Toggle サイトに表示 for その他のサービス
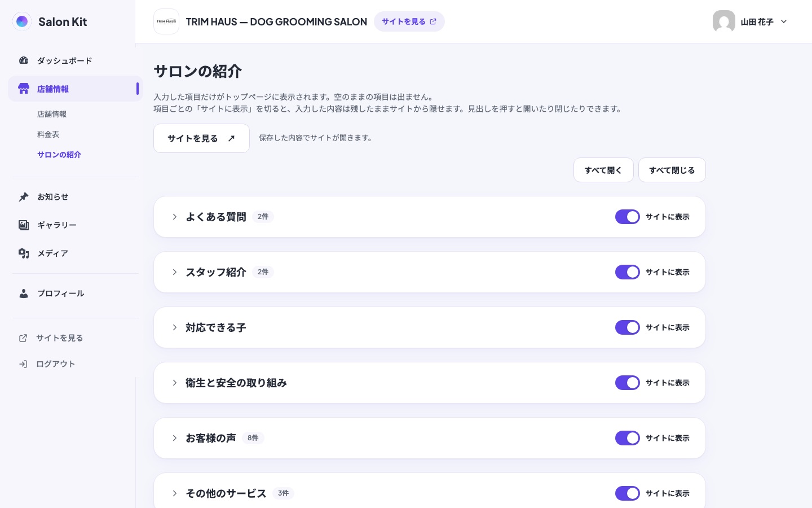812x508 pixels. (628, 493)
